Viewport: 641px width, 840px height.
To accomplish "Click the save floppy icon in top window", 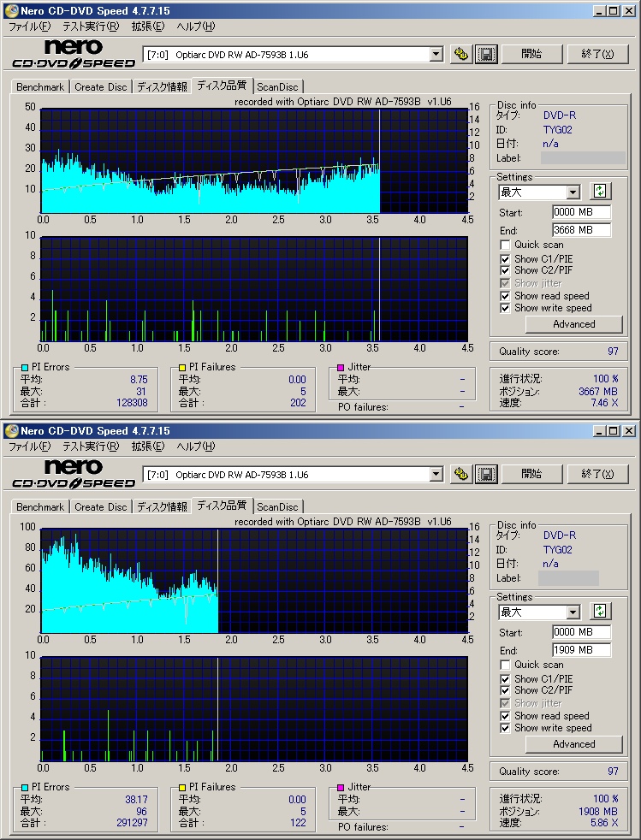I will pos(486,54).
